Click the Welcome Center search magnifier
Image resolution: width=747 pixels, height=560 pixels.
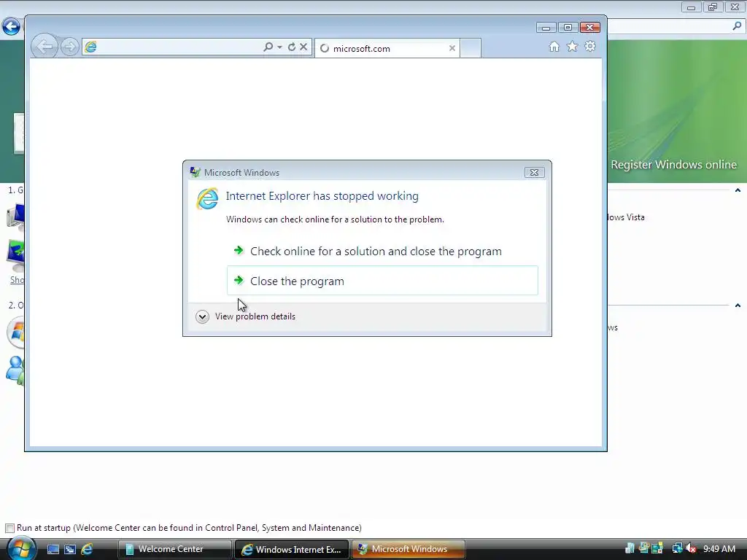[737, 27]
